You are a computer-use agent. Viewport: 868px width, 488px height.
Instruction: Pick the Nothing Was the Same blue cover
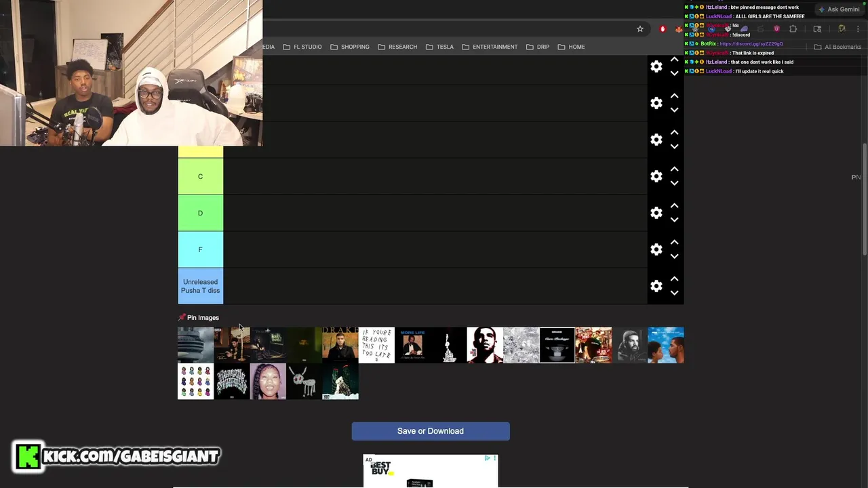[x=666, y=345]
